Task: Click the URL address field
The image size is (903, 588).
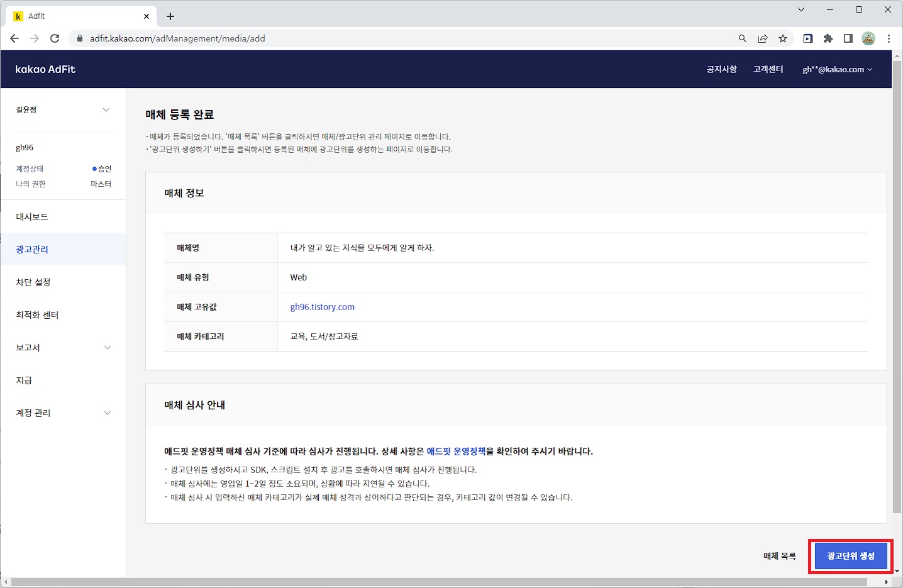Action: click(x=402, y=38)
